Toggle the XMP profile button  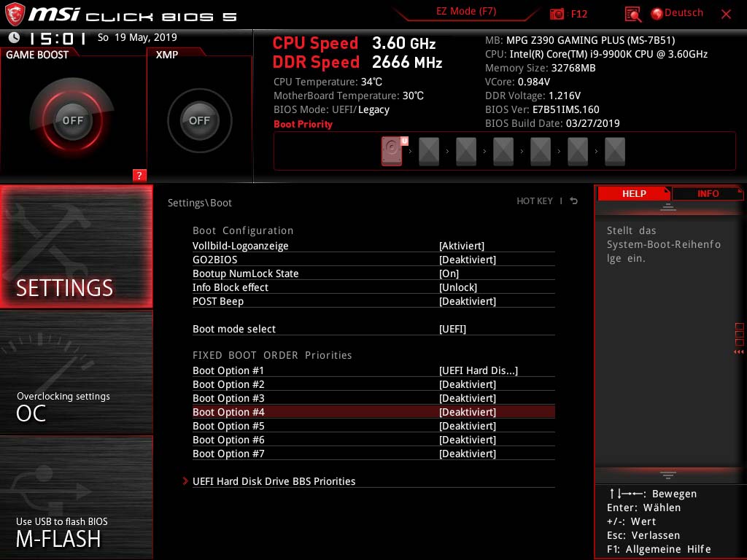(199, 120)
